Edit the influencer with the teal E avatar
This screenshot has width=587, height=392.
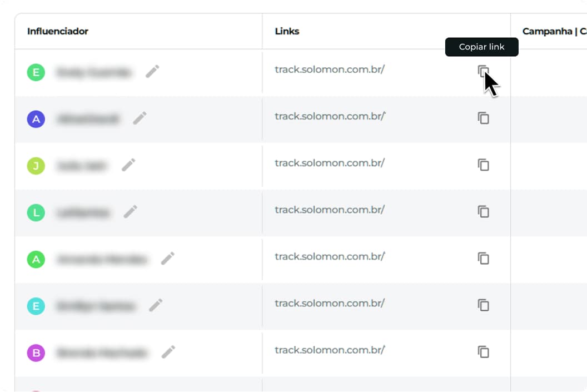point(156,305)
